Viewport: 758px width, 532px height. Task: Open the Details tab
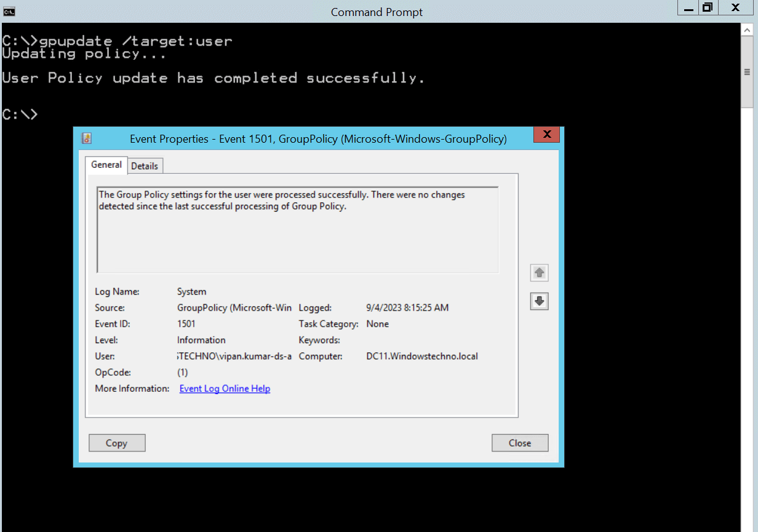(145, 166)
